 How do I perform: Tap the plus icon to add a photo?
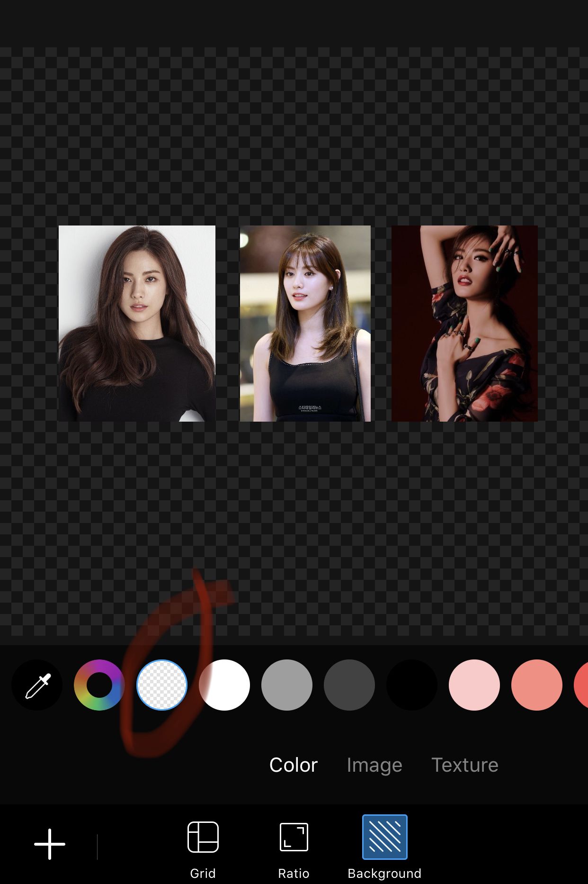(x=50, y=844)
